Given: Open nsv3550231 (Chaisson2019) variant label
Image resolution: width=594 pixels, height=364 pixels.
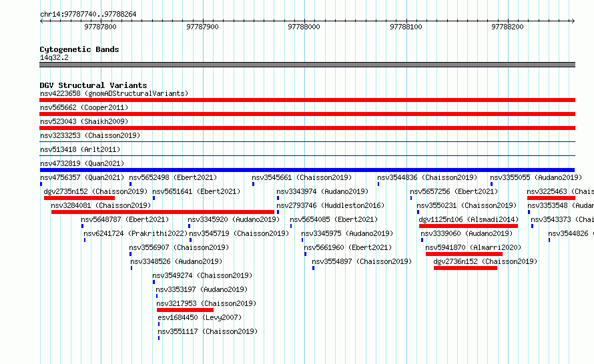Looking at the screenshot, I should tap(467, 205).
